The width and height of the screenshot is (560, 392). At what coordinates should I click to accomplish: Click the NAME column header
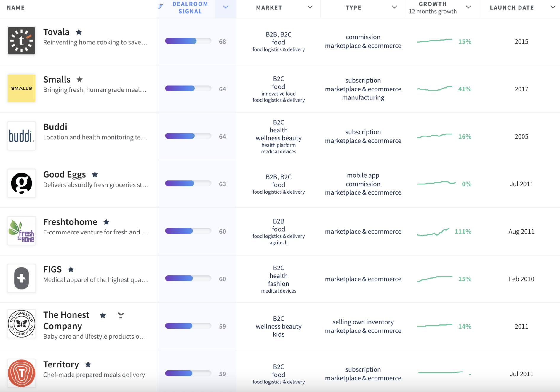click(x=16, y=8)
